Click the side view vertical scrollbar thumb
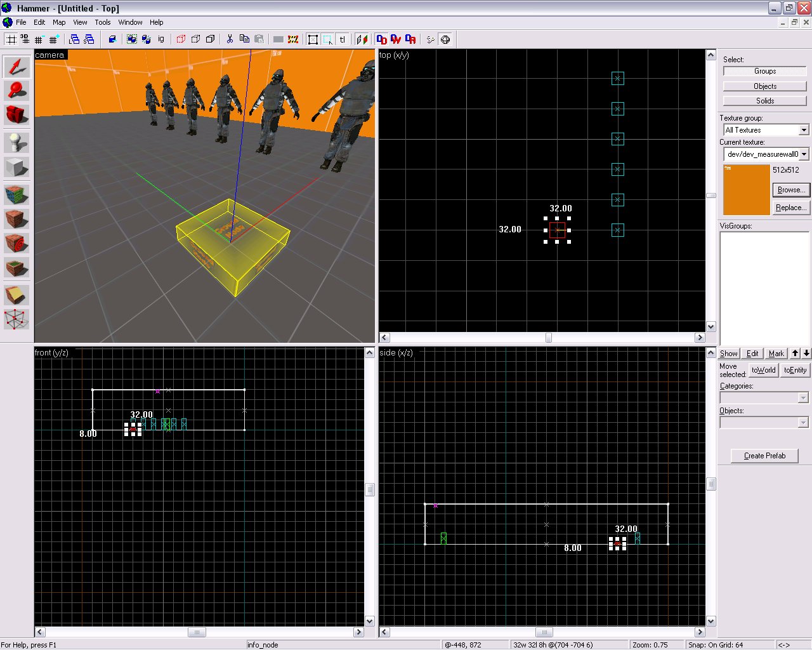This screenshot has width=812, height=650. click(x=711, y=484)
